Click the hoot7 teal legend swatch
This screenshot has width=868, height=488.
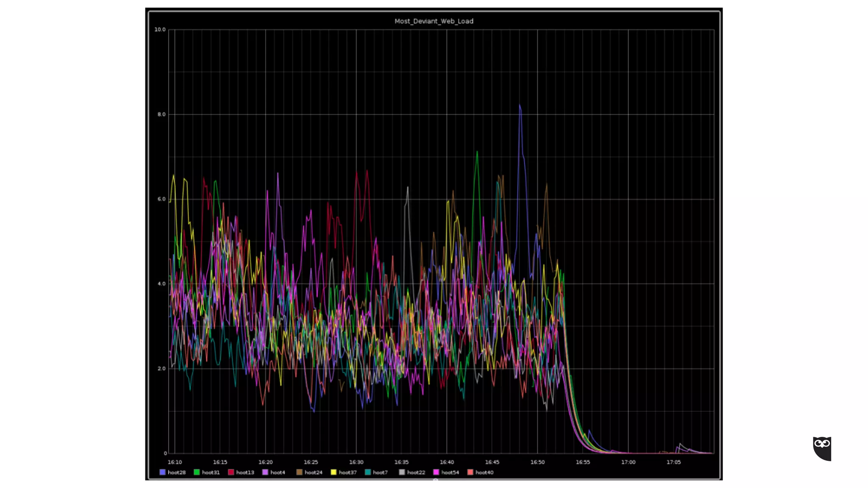(x=368, y=472)
